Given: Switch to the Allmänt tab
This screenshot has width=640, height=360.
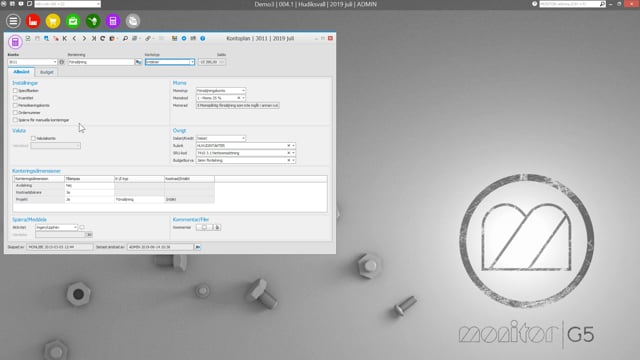Looking at the screenshot, I should (21, 72).
